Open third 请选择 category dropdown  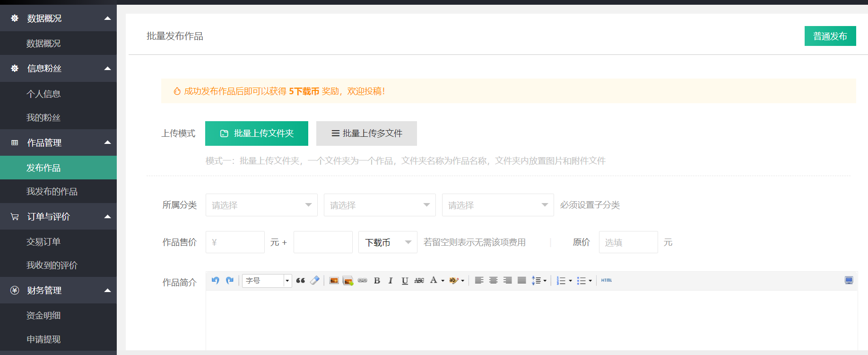498,205
